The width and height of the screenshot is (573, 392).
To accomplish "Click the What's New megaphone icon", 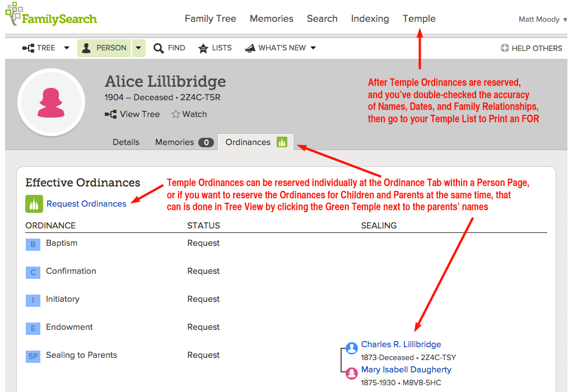I will [250, 48].
